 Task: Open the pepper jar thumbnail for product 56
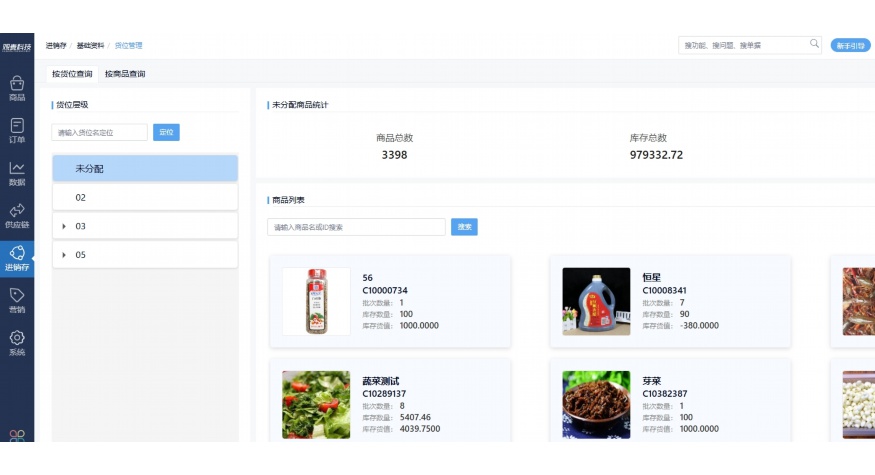click(316, 301)
